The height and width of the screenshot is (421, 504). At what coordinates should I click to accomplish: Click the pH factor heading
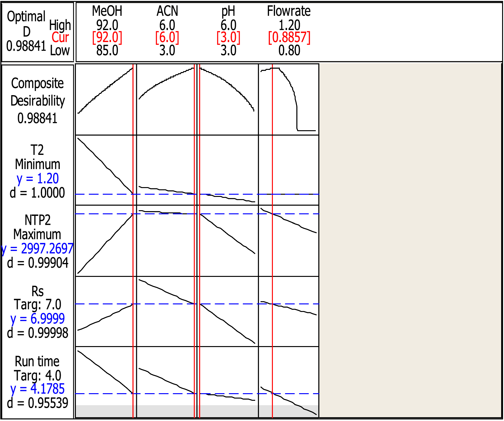tap(228, 12)
